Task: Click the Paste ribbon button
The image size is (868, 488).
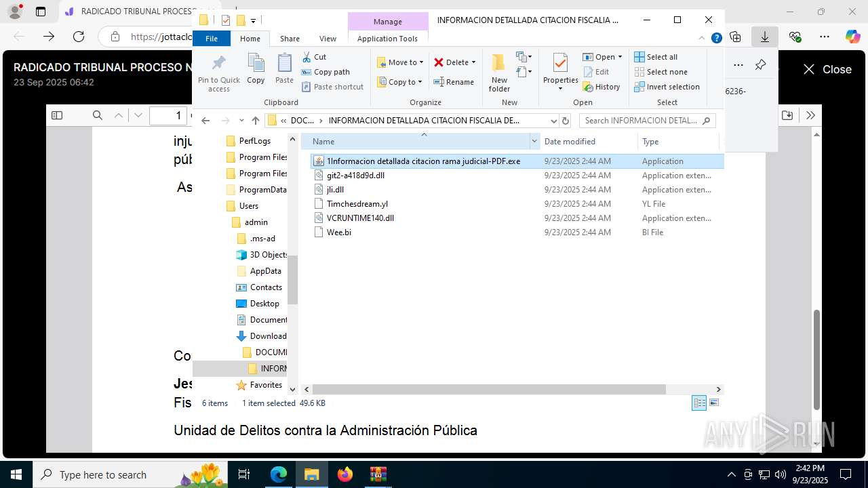Action: (x=284, y=68)
